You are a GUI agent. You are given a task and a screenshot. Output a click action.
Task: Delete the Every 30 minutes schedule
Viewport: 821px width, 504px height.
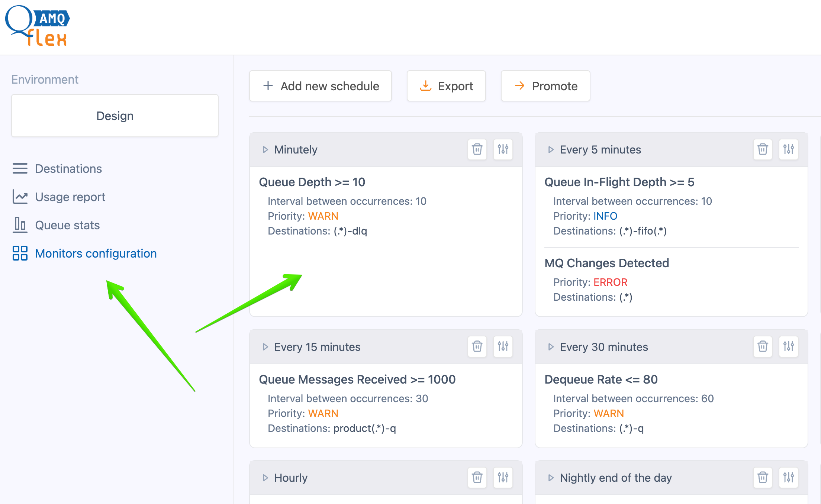[763, 347]
